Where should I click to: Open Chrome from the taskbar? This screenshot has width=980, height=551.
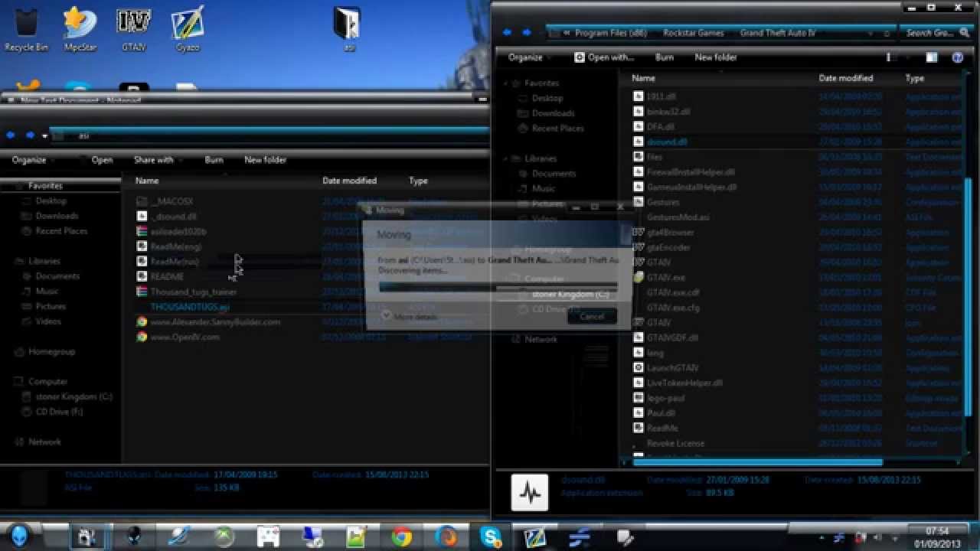pos(401,536)
